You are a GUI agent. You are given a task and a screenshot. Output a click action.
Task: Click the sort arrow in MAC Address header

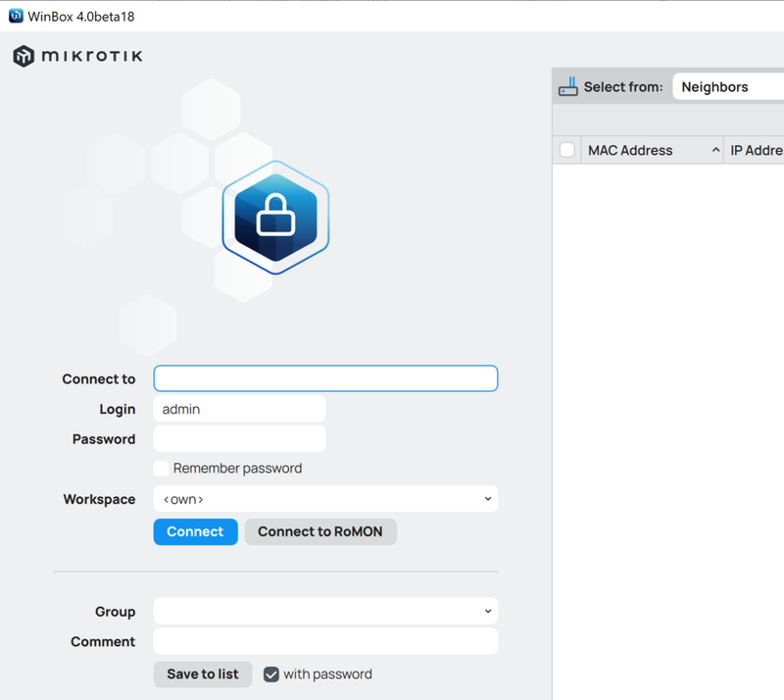coord(715,150)
